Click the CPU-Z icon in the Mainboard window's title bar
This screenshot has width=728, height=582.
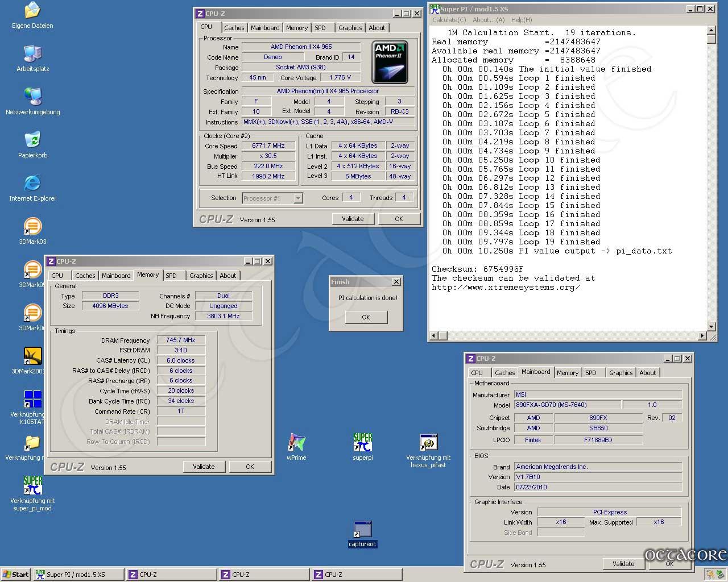pyautogui.click(x=470, y=359)
